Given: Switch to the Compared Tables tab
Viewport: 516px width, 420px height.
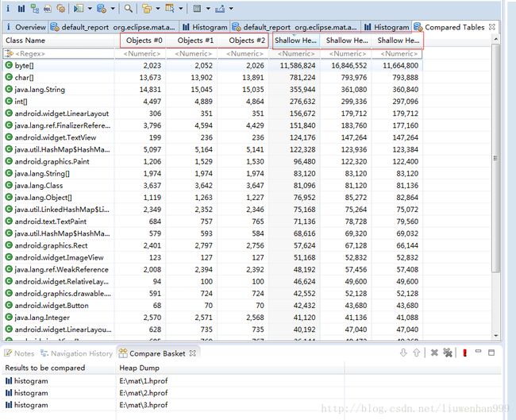Looking at the screenshot, I should click(x=454, y=27).
